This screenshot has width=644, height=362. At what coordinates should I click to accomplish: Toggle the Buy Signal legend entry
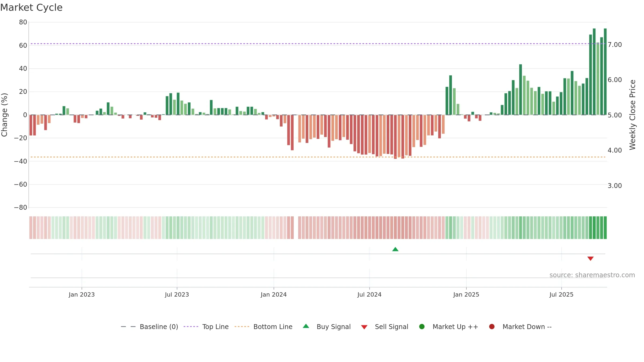(x=327, y=327)
